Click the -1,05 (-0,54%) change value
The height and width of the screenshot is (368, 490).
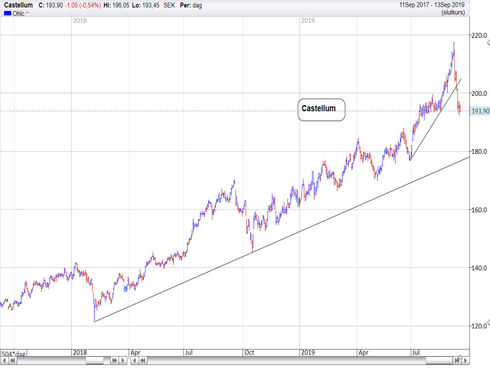point(83,5)
